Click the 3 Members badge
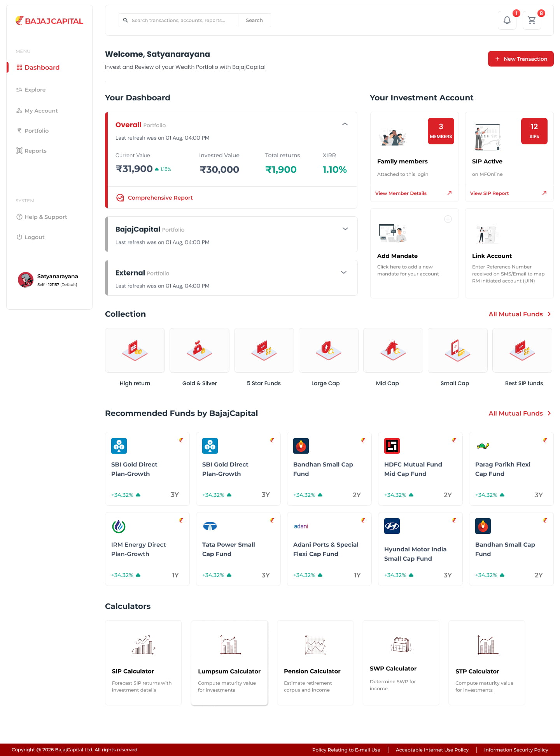This screenshot has height=756, width=560. 441,131
